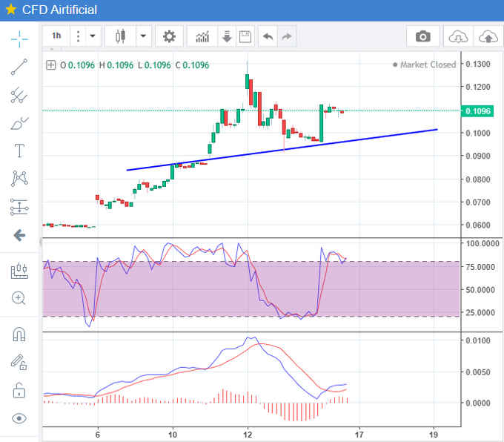
Task: Click the 0.0100 MACD axis label
Action: 478,340
